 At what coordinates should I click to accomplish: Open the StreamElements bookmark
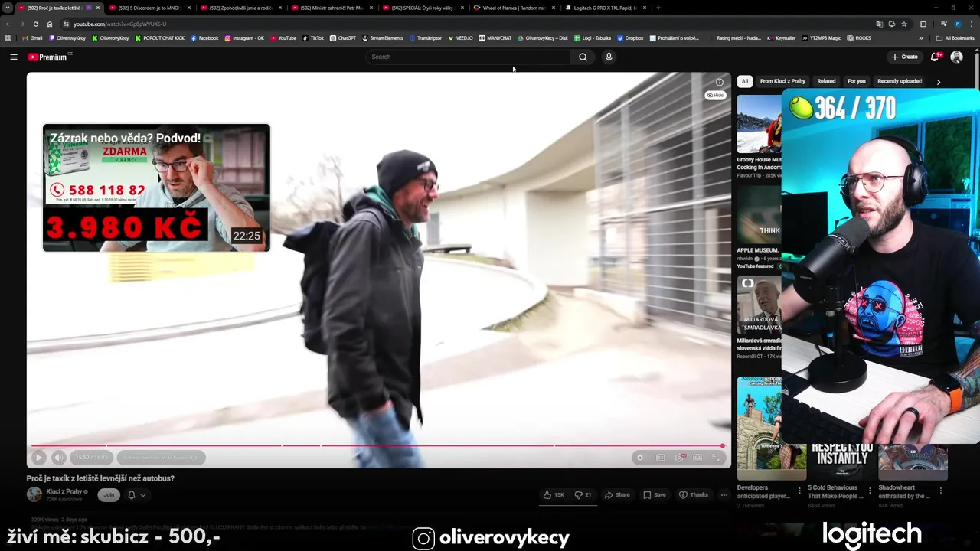coord(383,37)
